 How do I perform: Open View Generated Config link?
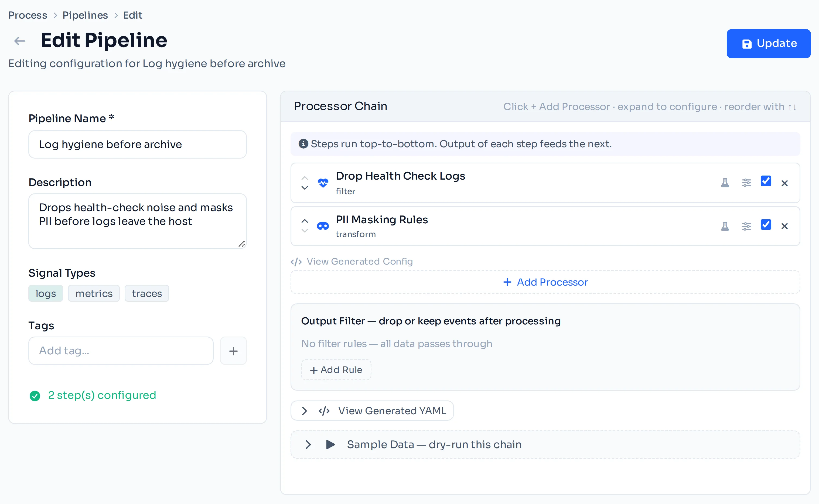[352, 262]
